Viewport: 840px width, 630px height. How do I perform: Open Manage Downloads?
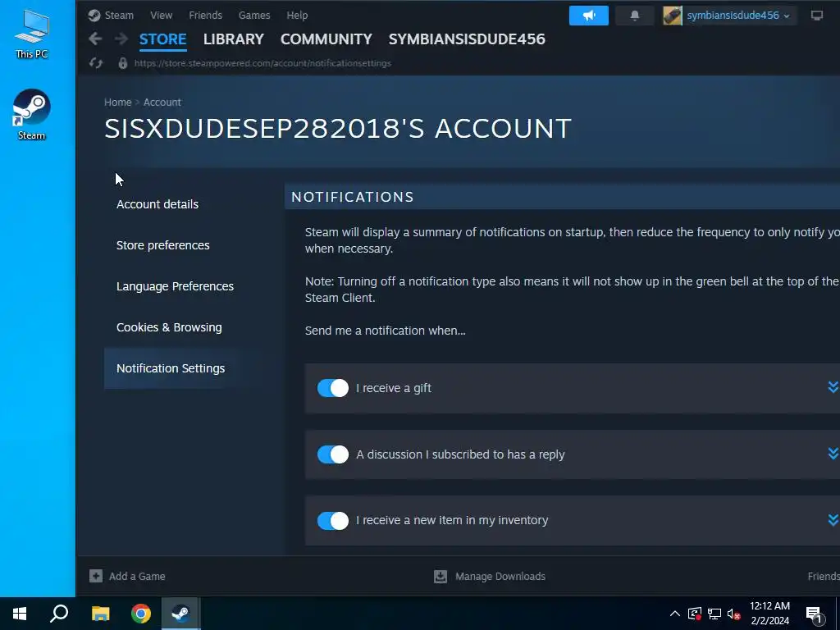[500, 577]
